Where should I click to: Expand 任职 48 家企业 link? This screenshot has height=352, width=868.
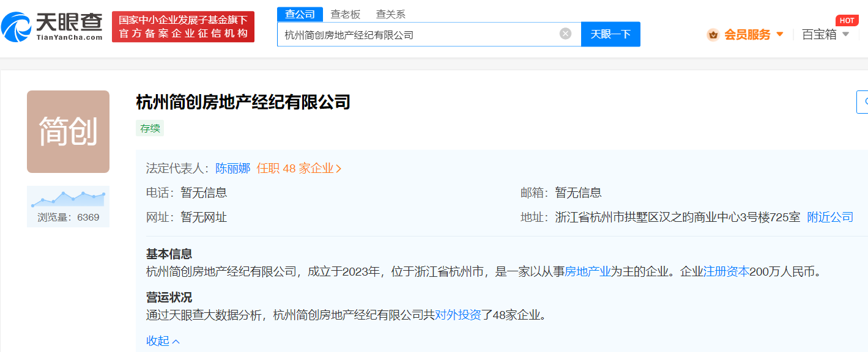299,169
